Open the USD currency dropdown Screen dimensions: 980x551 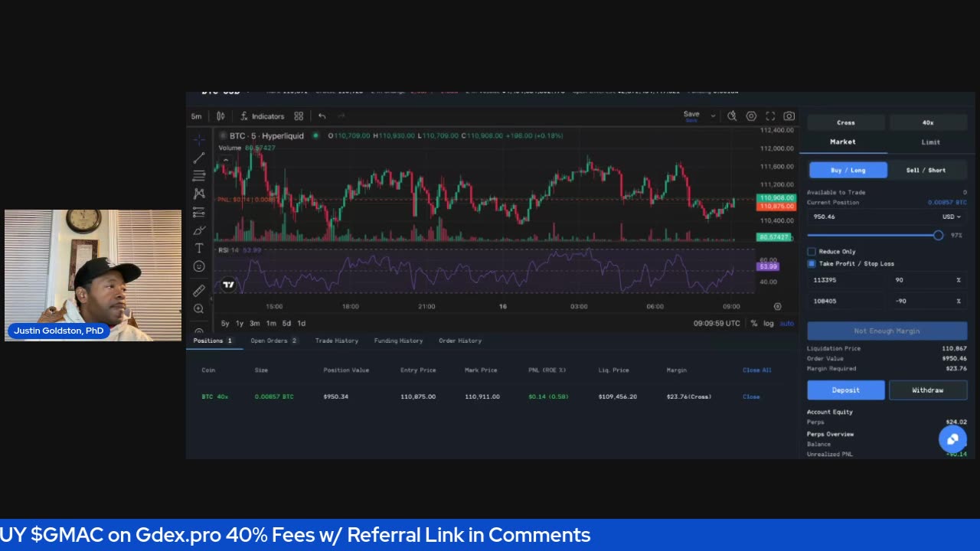point(951,217)
